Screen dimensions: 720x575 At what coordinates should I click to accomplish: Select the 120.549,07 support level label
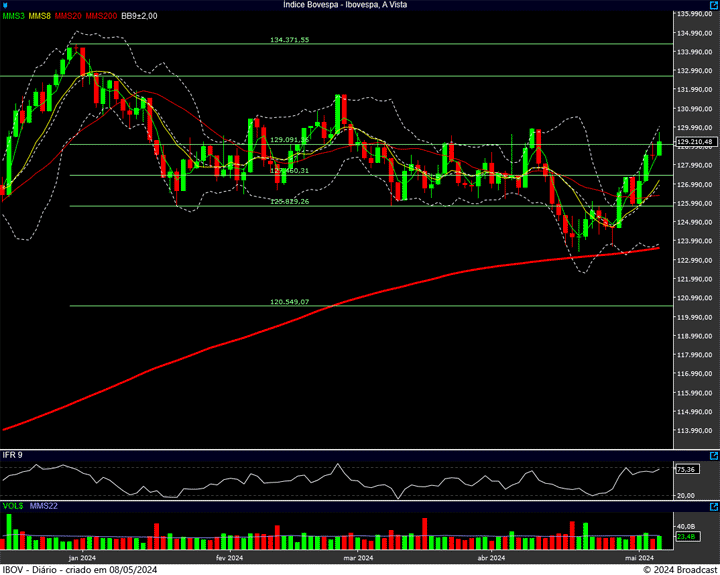coord(290,301)
